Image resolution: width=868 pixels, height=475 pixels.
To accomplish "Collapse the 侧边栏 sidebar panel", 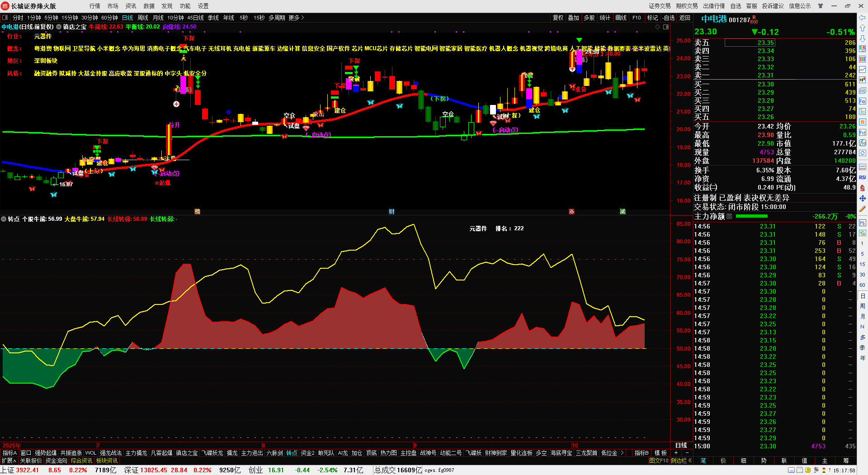I will (681, 461).
